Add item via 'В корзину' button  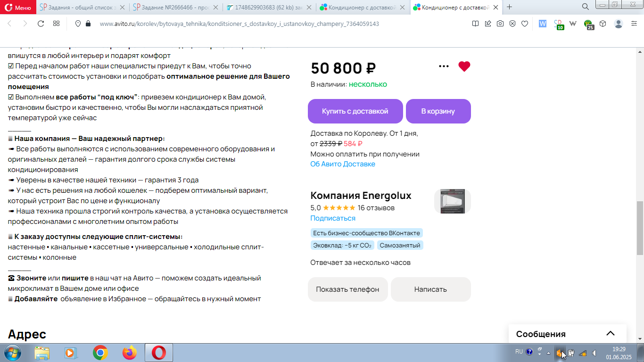[x=438, y=111]
